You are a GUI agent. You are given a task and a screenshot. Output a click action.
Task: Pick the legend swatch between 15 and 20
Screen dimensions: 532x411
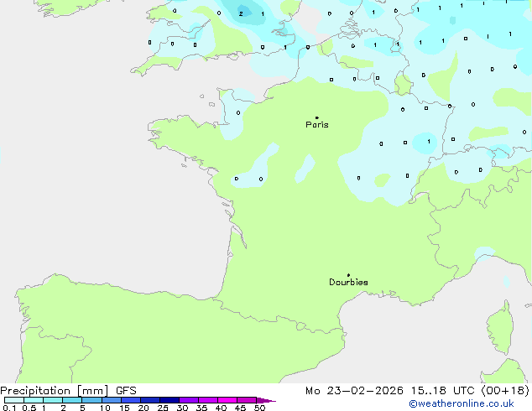point(131,400)
